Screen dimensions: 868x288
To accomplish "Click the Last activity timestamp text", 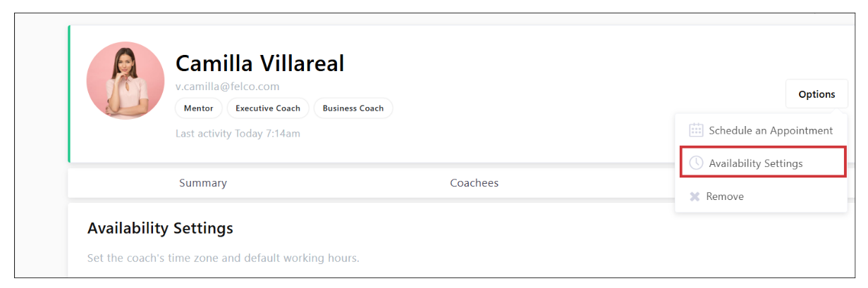I will coord(238,134).
